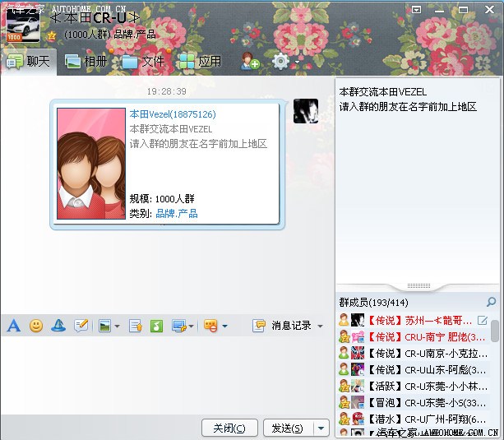Click the invite members icon with green plus
This screenshot has height=440, width=504.
(x=250, y=62)
